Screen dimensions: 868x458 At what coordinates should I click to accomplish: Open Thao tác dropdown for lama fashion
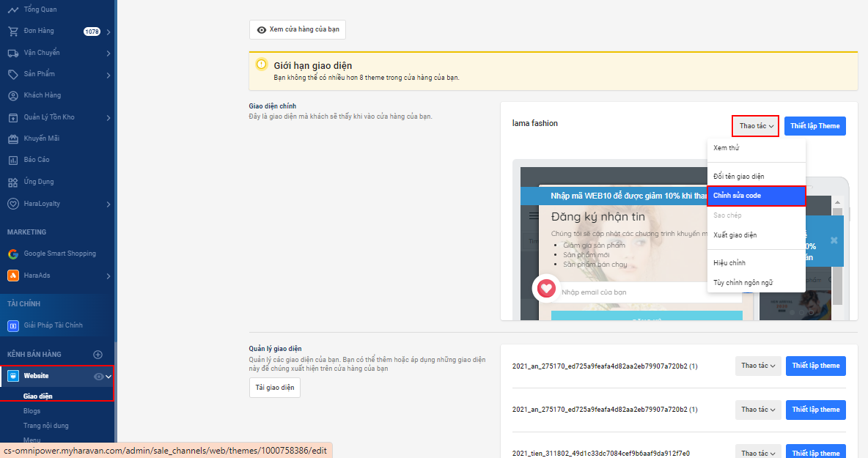(x=756, y=126)
